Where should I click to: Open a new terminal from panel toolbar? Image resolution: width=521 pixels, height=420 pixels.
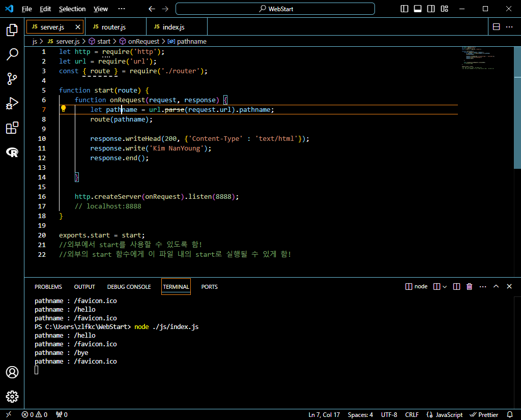tap(437, 287)
